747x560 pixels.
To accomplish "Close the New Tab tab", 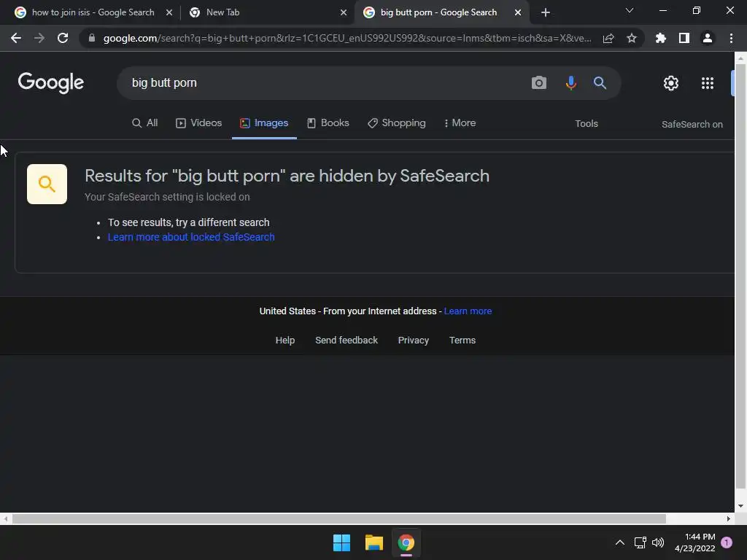I will tap(344, 12).
